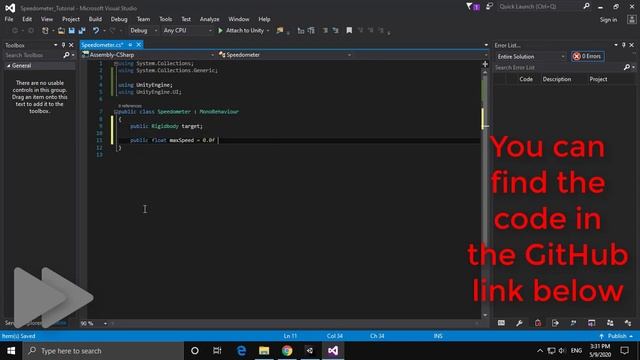Undo the last edit via Undo icon

point(96,31)
